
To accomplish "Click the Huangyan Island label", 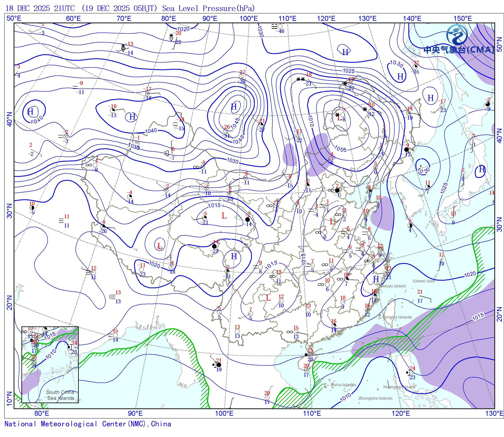I will (399, 387).
